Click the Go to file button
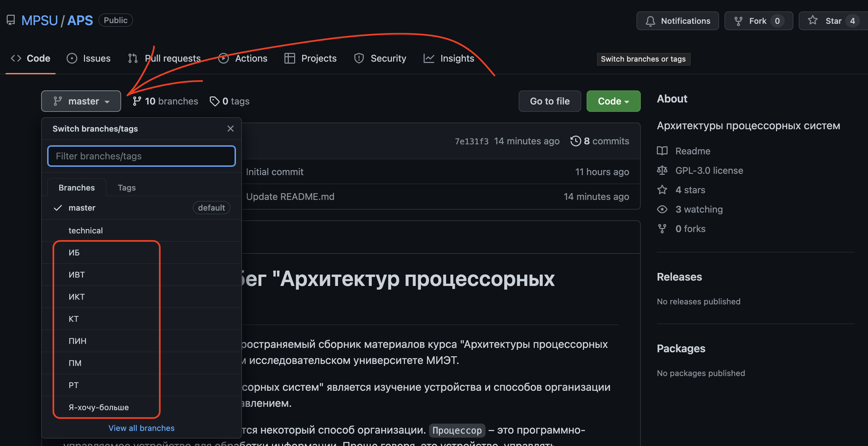Viewport: 868px width, 446px height. 549,101
